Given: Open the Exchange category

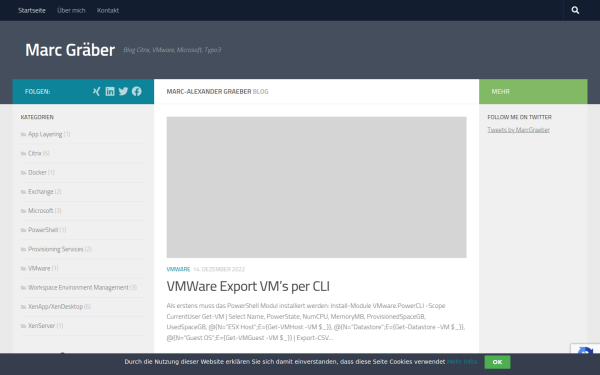Looking at the screenshot, I should [41, 192].
